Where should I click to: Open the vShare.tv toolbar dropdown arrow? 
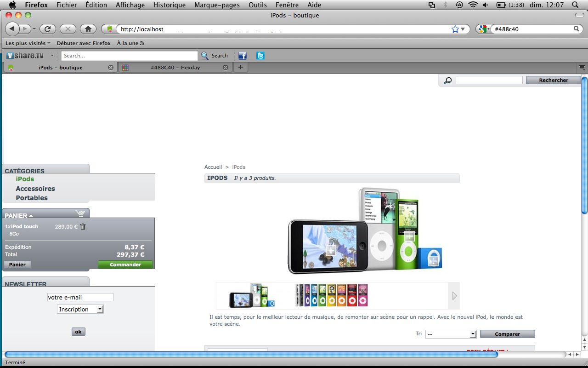[52, 56]
